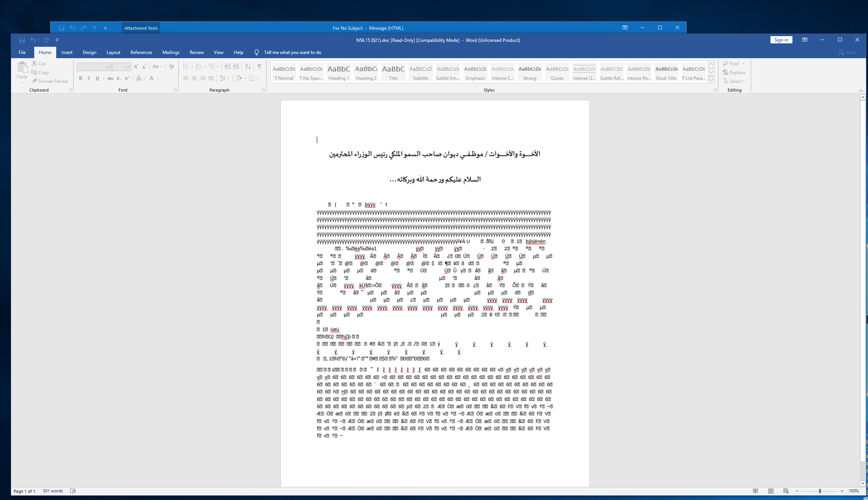Toggle Strikethrough formatting
The height and width of the screenshot is (500, 868).
click(110, 78)
